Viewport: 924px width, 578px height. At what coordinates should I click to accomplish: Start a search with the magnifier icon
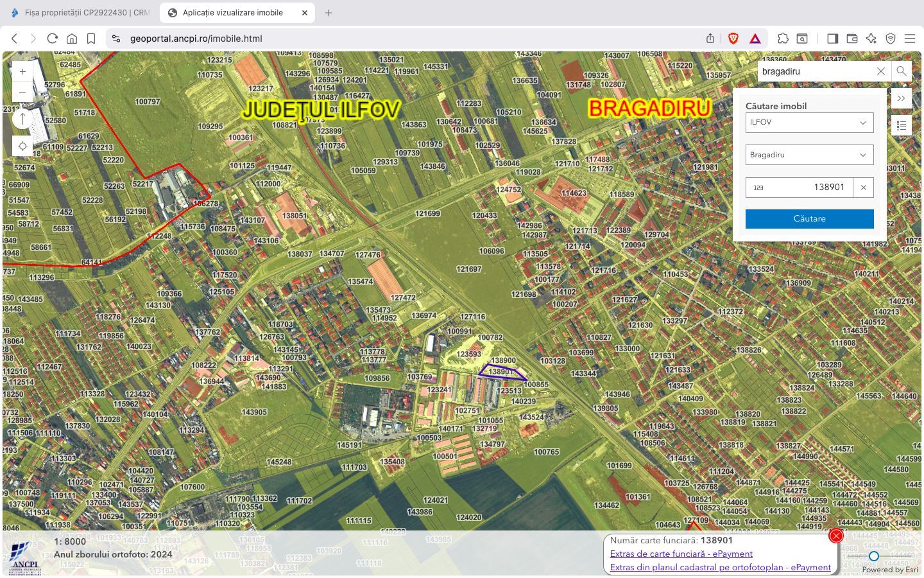[902, 71]
